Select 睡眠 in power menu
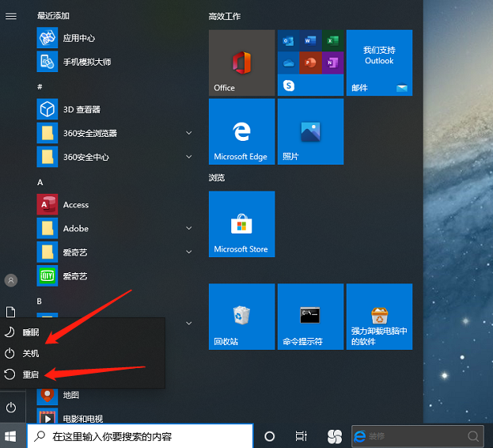 point(82,332)
